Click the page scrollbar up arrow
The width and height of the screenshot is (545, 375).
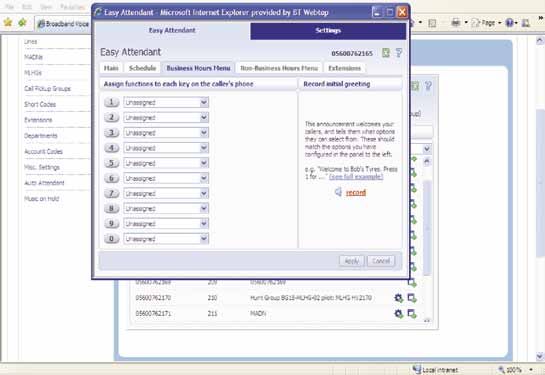click(x=540, y=41)
